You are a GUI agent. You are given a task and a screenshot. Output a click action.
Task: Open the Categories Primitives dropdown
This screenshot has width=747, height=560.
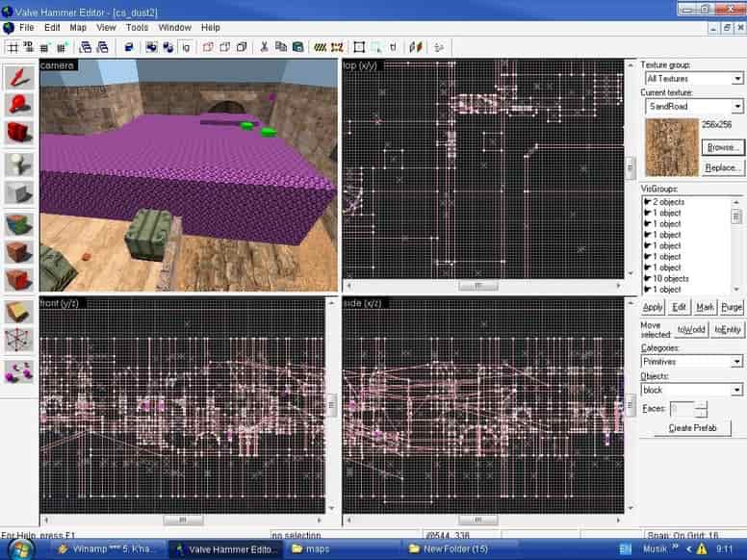point(692,362)
